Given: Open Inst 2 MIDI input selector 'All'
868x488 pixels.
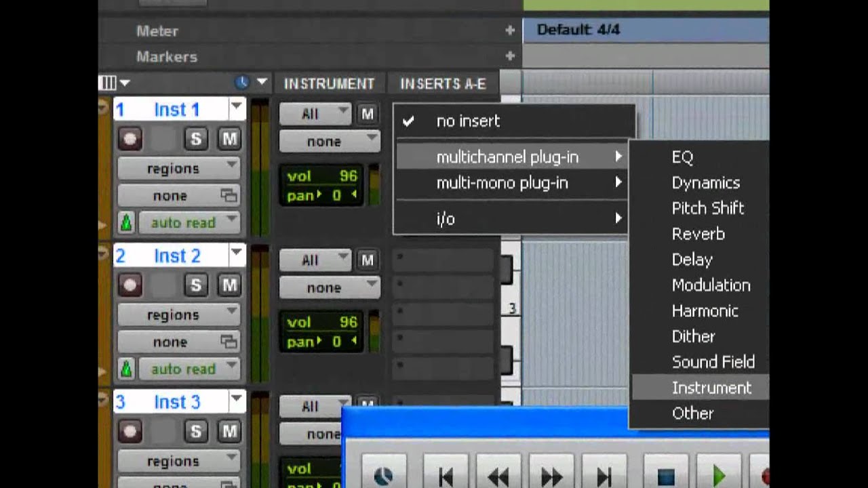Looking at the screenshot, I should (315, 260).
